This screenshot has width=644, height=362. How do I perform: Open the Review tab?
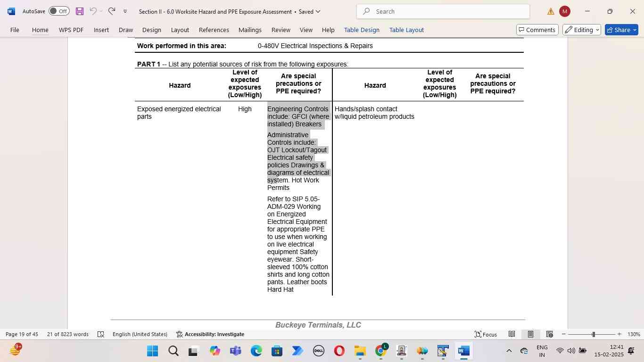[281, 30]
